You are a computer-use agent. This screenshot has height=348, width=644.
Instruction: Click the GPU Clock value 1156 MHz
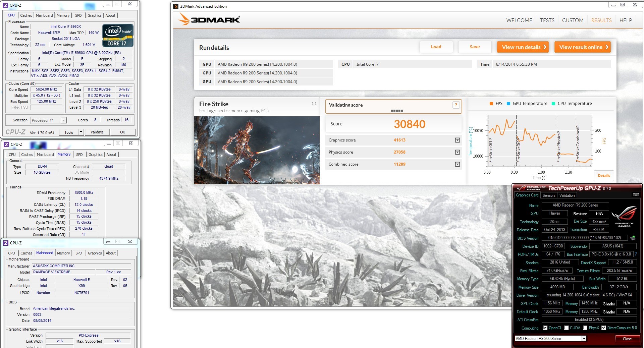552,303
